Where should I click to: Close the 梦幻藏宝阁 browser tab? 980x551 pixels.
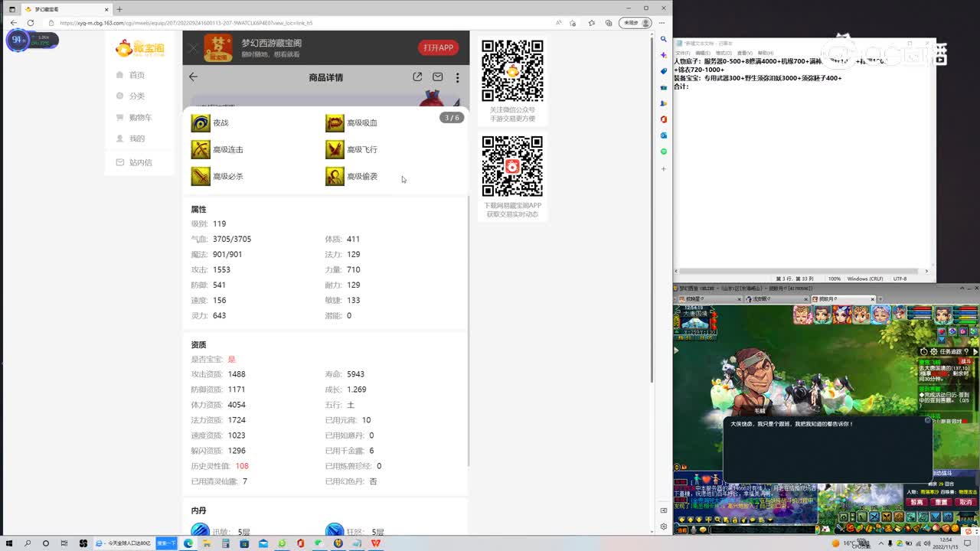[107, 9]
